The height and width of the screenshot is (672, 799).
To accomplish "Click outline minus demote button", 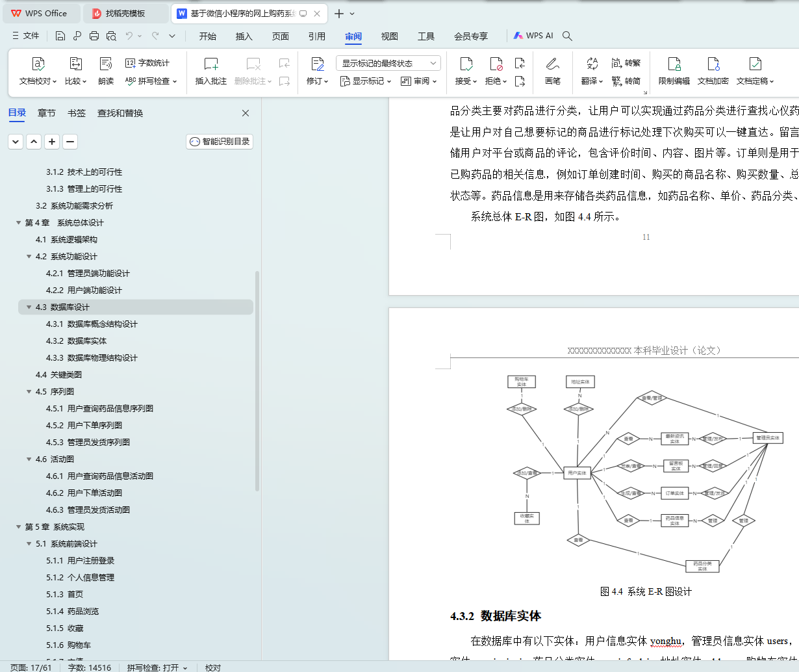I will click(70, 142).
